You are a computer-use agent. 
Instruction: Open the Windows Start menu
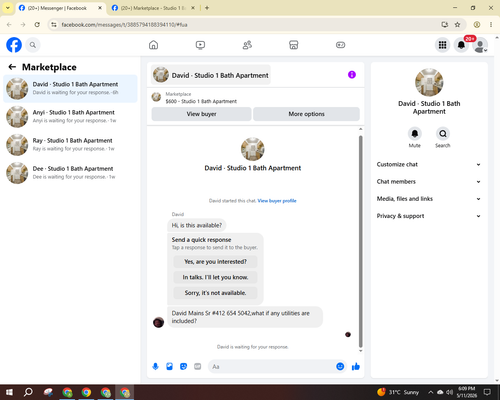[9, 392]
